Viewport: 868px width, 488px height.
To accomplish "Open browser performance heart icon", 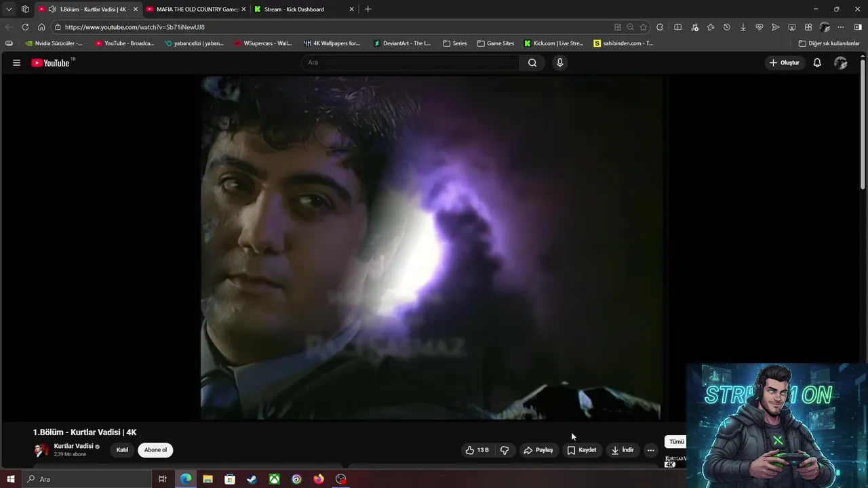I will click(759, 27).
